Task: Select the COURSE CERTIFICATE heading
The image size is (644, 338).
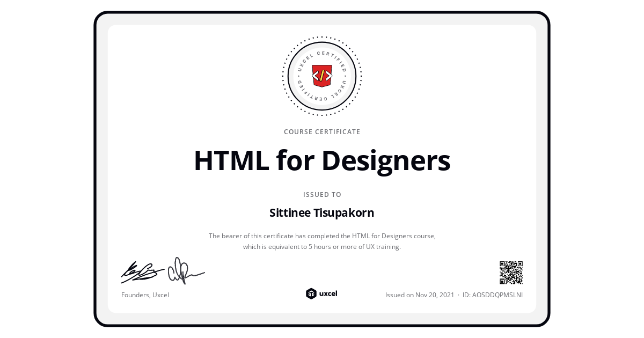Action: (x=322, y=131)
